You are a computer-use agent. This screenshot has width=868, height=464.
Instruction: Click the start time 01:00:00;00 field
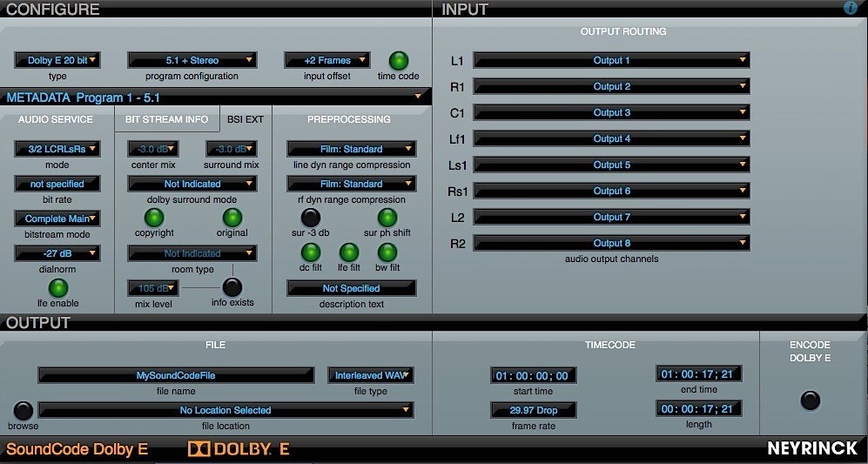coord(533,376)
